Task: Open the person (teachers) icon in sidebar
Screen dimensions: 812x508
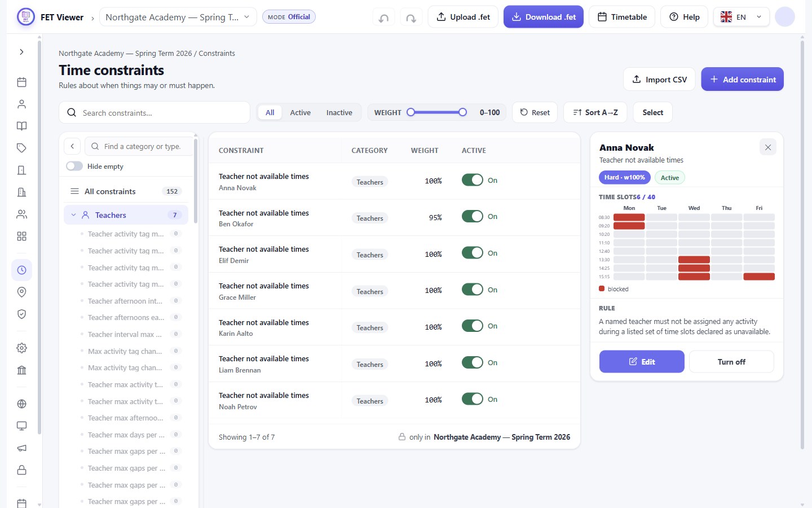Action: click(x=21, y=104)
